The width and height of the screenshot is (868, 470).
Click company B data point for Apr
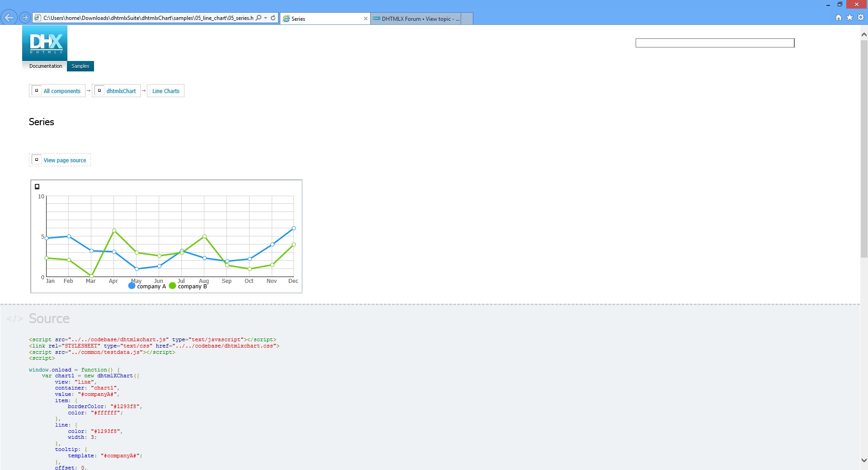114,230
